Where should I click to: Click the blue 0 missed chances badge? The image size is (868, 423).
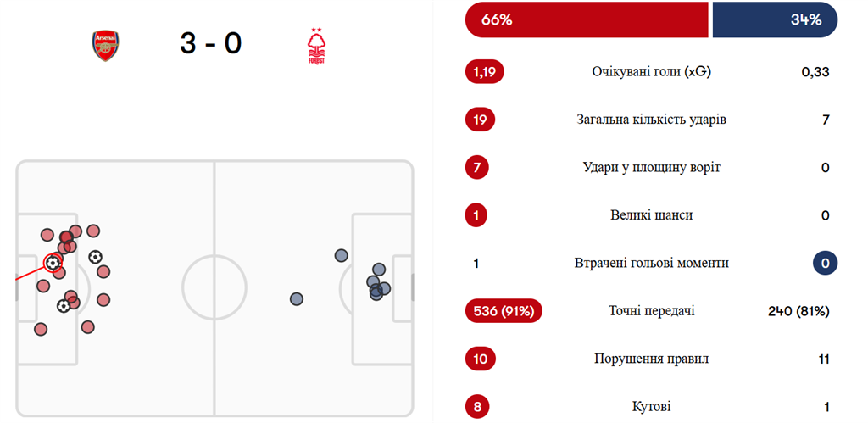point(826,263)
